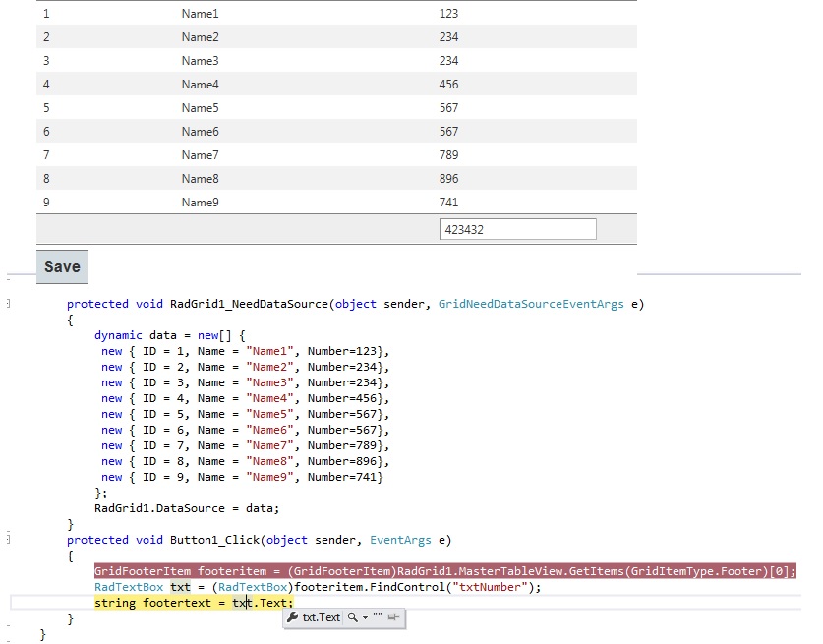Screen dimensions: 823x644
Task: Click the footer textbox containing 423432
Action: (517, 229)
